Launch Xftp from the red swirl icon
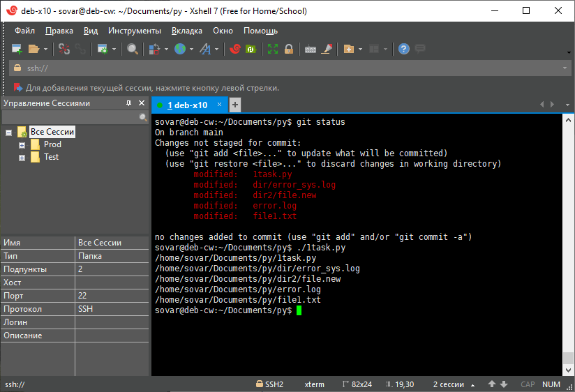Viewport: 575px width, 392px height. (x=234, y=49)
